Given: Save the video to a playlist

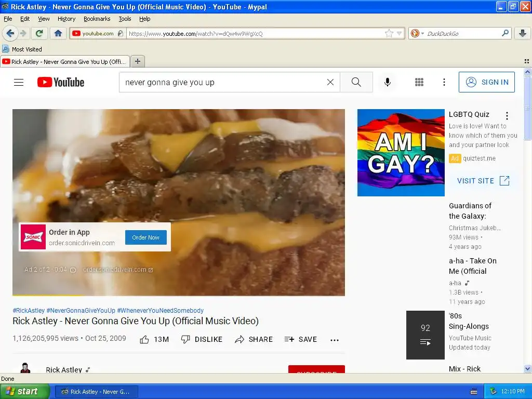Looking at the screenshot, I should coord(301,339).
